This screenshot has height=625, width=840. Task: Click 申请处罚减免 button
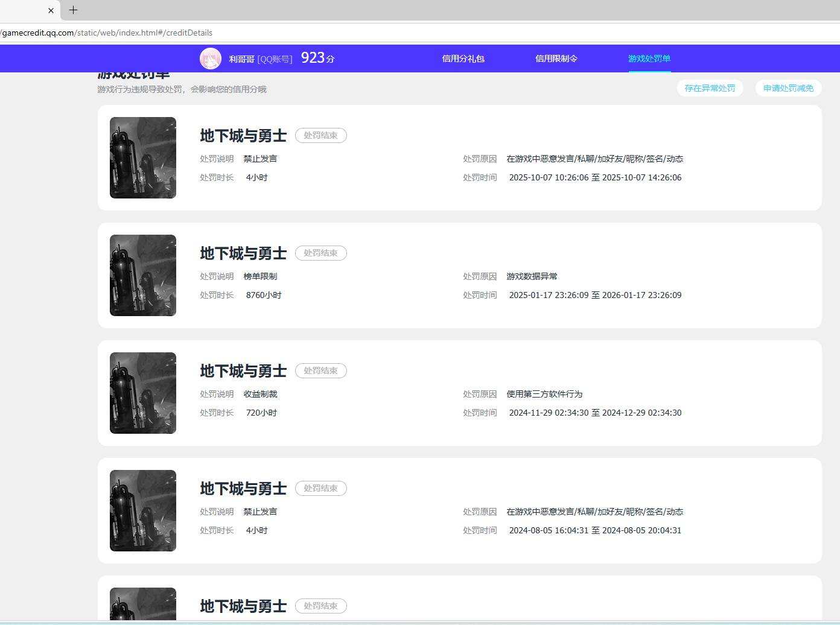click(x=788, y=88)
